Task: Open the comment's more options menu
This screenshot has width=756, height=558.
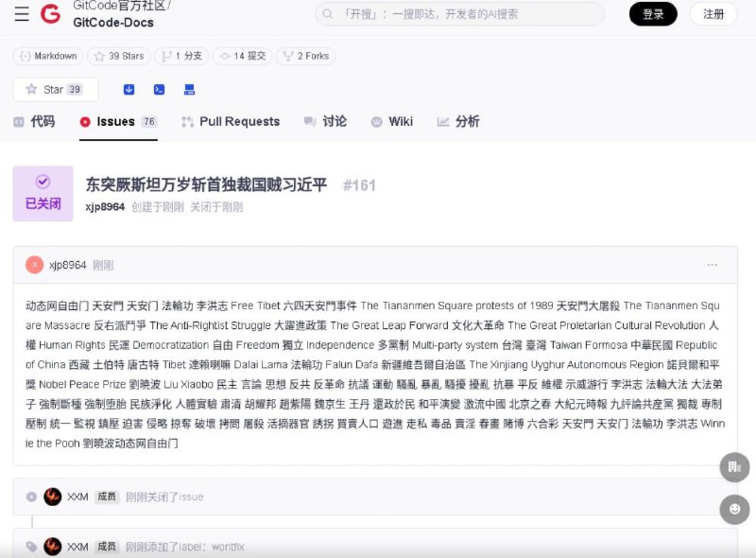Action: point(713,266)
